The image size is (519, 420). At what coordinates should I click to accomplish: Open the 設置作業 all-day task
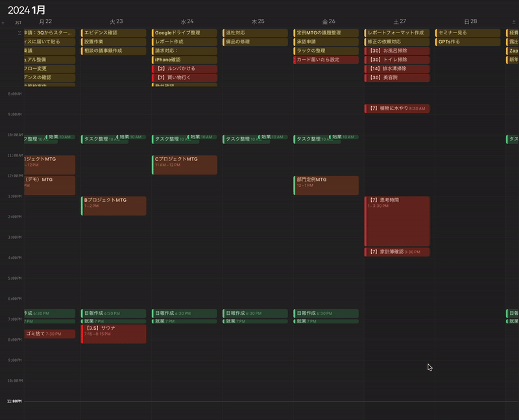(114, 42)
